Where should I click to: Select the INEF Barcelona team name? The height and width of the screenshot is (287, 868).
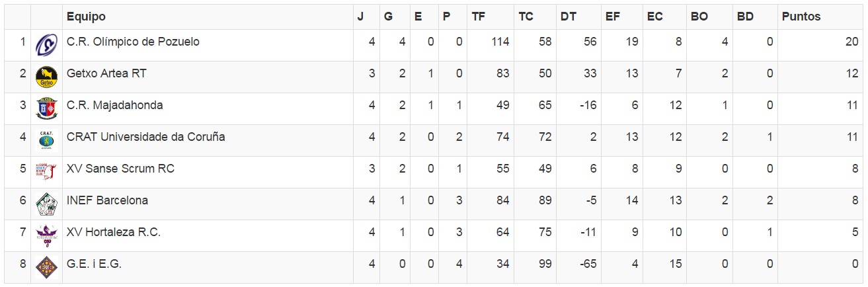pos(107,200)
